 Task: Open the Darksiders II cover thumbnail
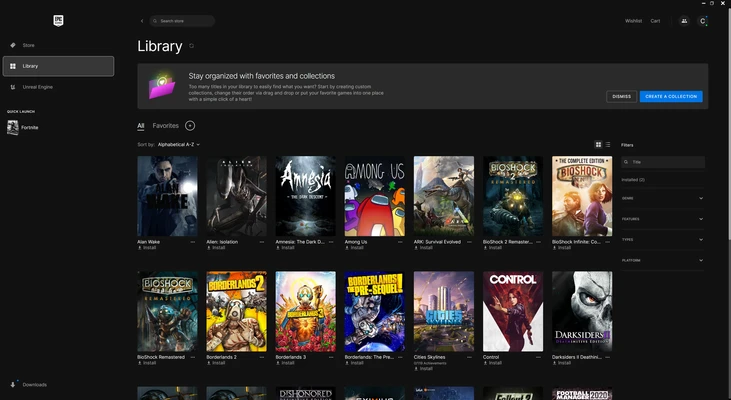click(582, 311)
